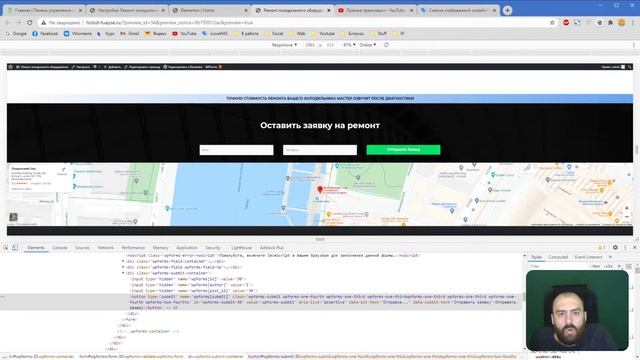Open Facebook bookmark
The width and height of the screenshot is (640, 360).
[45, 33]
